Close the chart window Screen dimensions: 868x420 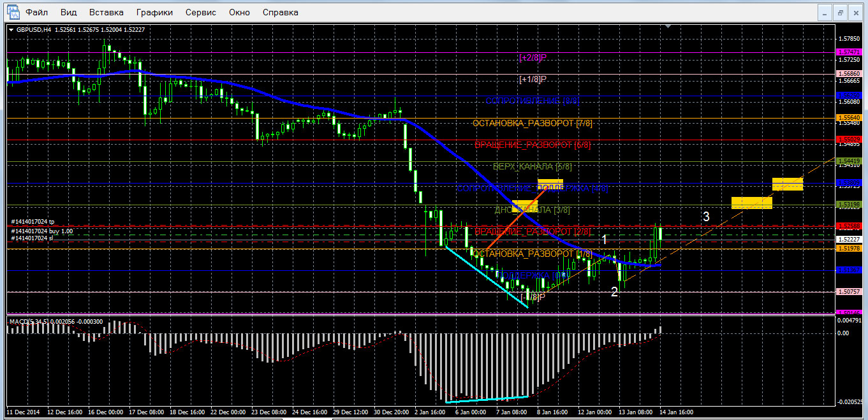856,12
